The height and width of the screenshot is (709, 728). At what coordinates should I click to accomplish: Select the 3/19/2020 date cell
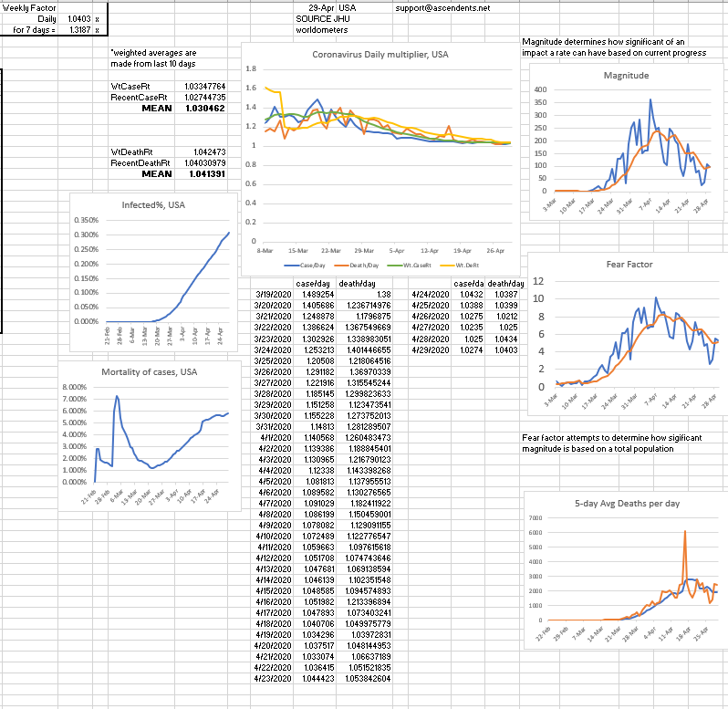[272, 294]
